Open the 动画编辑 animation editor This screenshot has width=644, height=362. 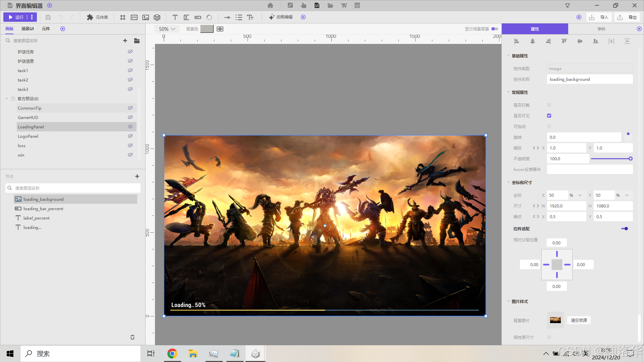pyautogui.click(x=281, y=17)
